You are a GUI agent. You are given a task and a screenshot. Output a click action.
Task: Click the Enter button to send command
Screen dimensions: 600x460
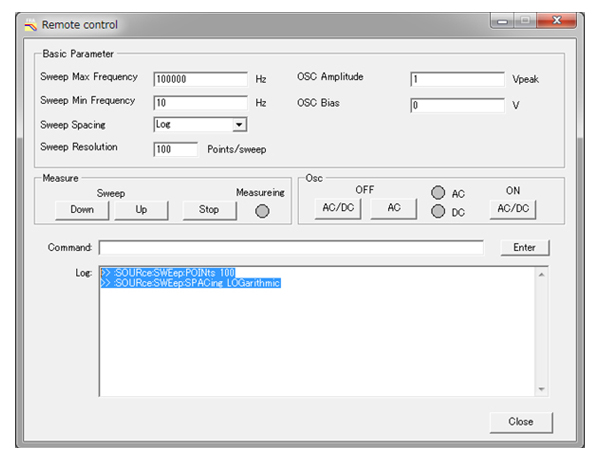click(524, 247)
